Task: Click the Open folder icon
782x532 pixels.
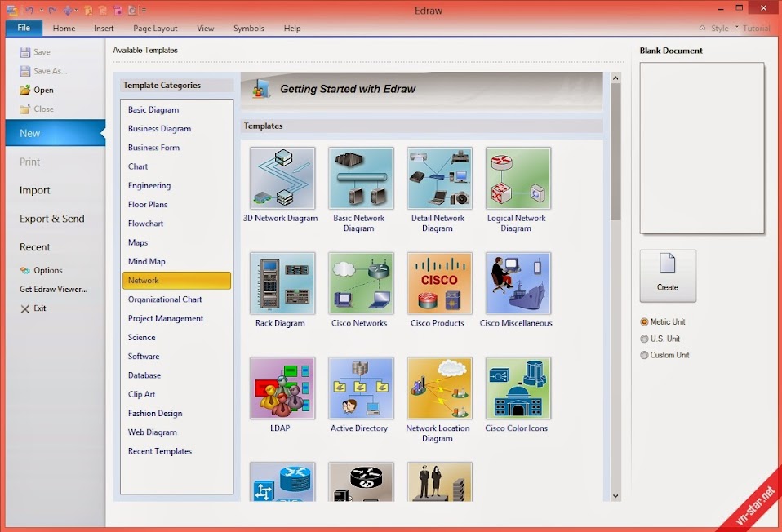Action: [x=25, y=90]
